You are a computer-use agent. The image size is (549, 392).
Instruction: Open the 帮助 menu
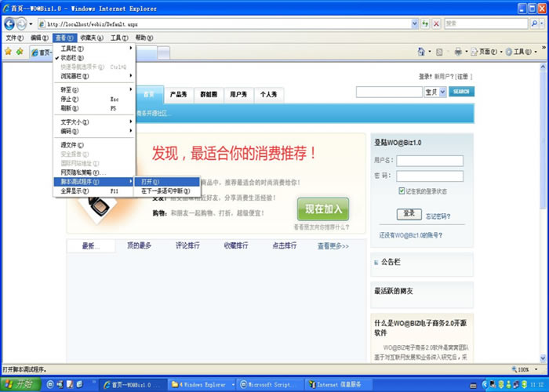[144, 38]
